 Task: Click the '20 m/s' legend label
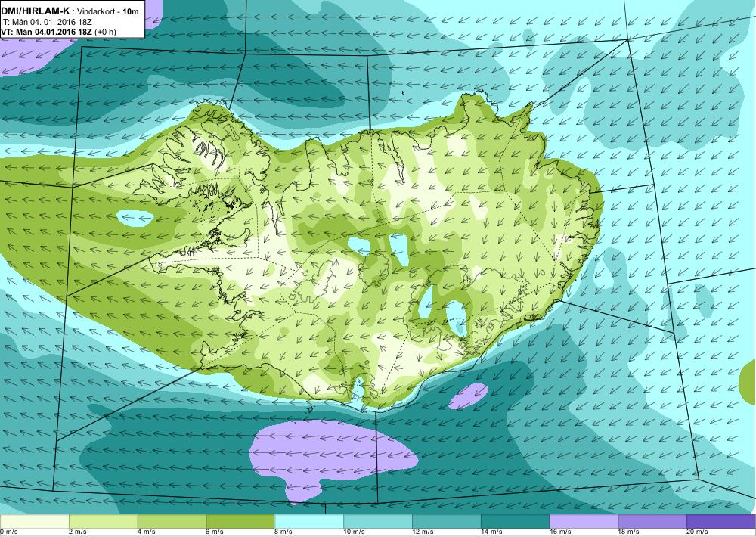tap(698, 532)
